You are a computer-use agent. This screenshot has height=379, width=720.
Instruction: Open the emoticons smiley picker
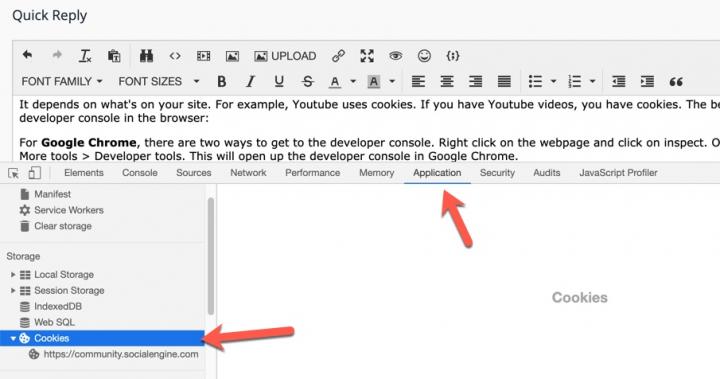424,56
